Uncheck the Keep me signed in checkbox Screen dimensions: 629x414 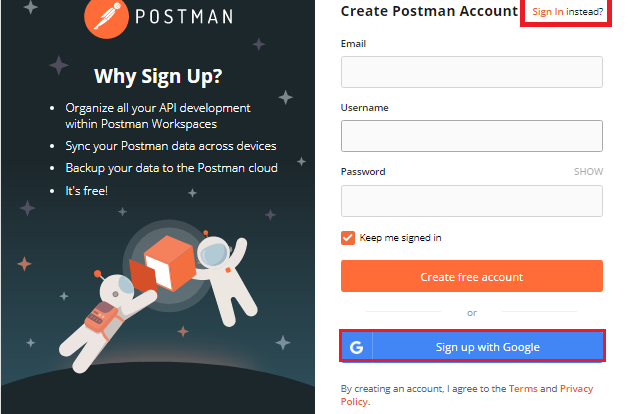click(x=348, y=238)
